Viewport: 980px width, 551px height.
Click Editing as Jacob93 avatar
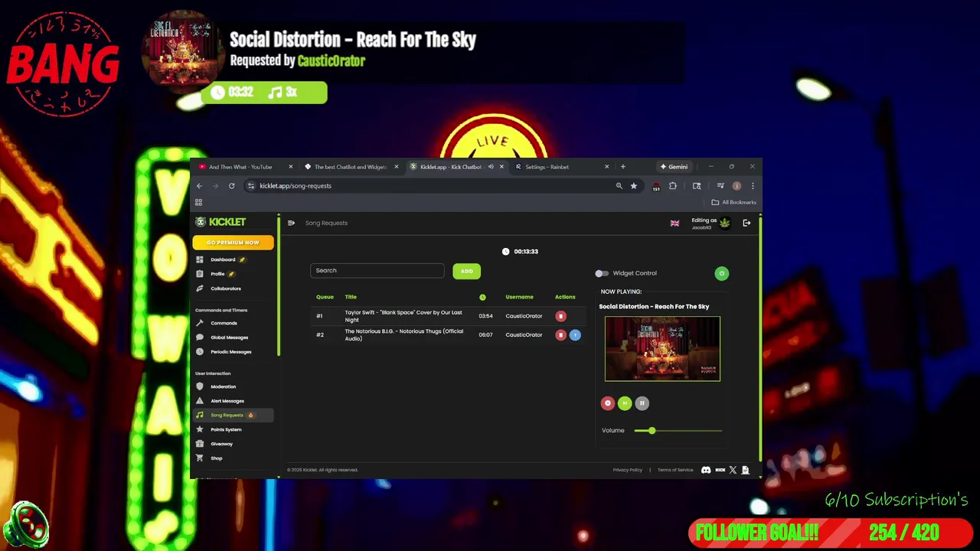pos(724,223)
